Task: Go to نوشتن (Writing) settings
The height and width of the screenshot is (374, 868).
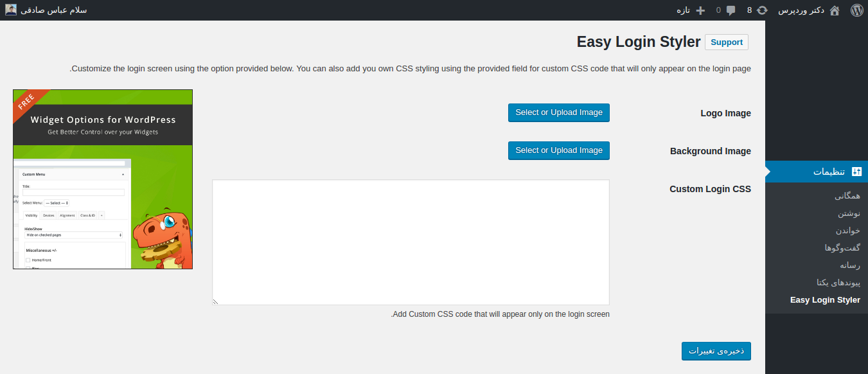Action: coord(849,213)
